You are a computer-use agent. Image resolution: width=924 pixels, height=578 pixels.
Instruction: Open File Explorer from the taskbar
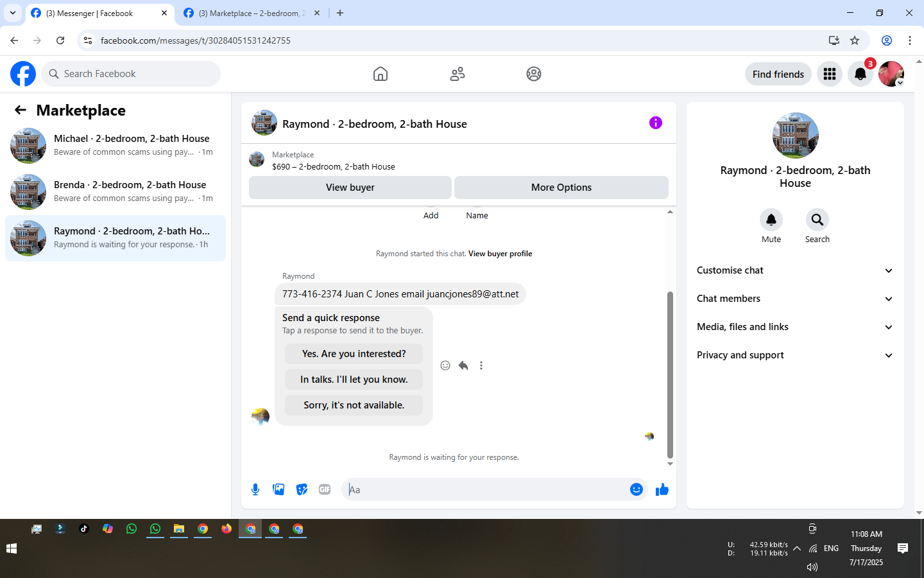point(179,529)
